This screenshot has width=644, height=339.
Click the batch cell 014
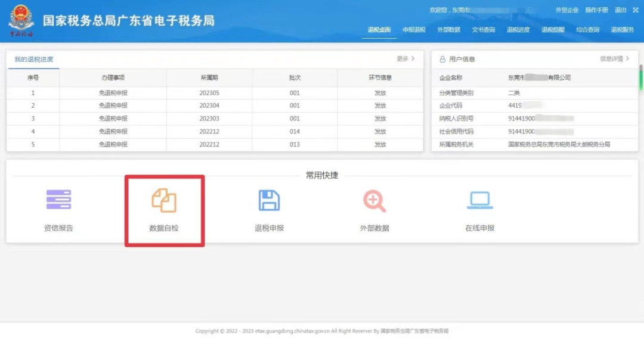point(295,131)
